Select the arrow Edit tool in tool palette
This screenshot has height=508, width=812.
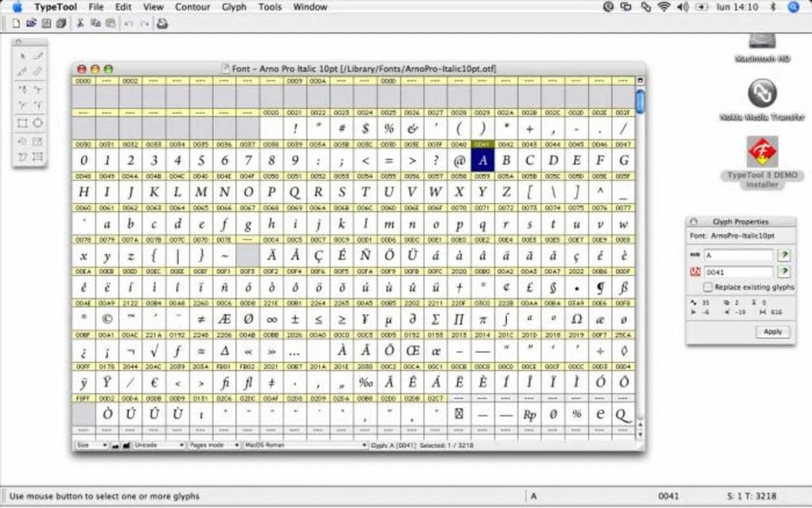pyautogui.click(x=22, y=56)
